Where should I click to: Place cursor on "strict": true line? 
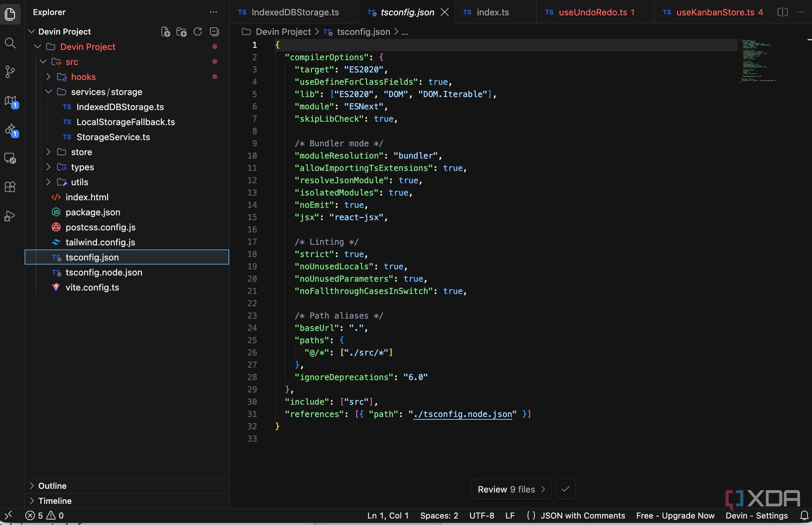331,254
